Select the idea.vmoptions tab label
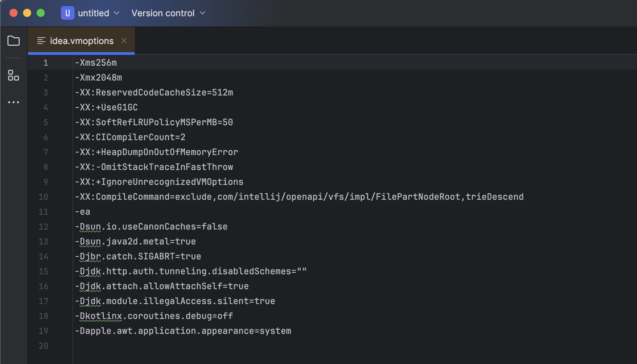The width and height of the screenshot is (637, 364). click(82, 41)
